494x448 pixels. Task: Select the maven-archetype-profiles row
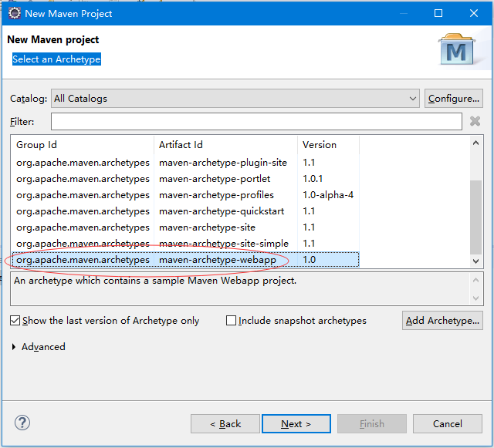coord(185,195)
